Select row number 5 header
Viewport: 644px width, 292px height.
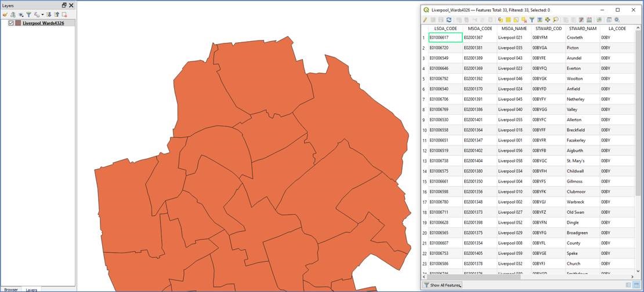425,79
